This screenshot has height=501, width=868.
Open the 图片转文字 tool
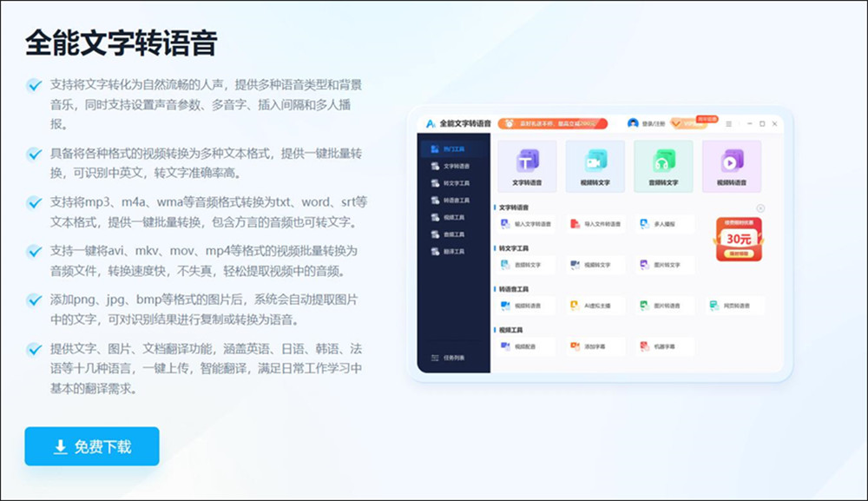coord(664,265)
